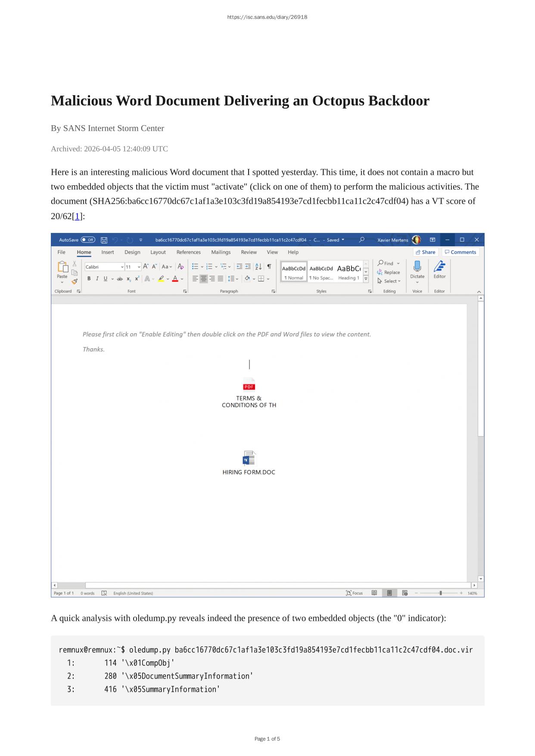Screen dimensions: 535x756
Task: Click the Share button
Action: pos(426,252)
